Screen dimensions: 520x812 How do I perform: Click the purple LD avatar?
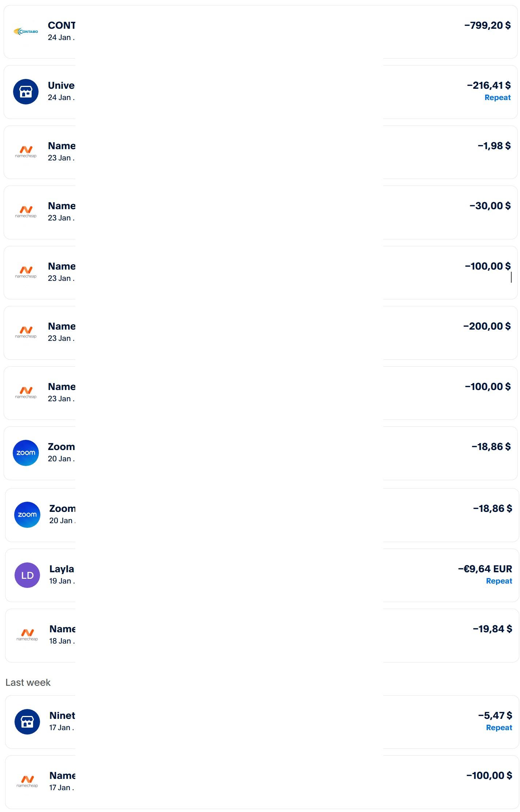[x=27, y=575]
